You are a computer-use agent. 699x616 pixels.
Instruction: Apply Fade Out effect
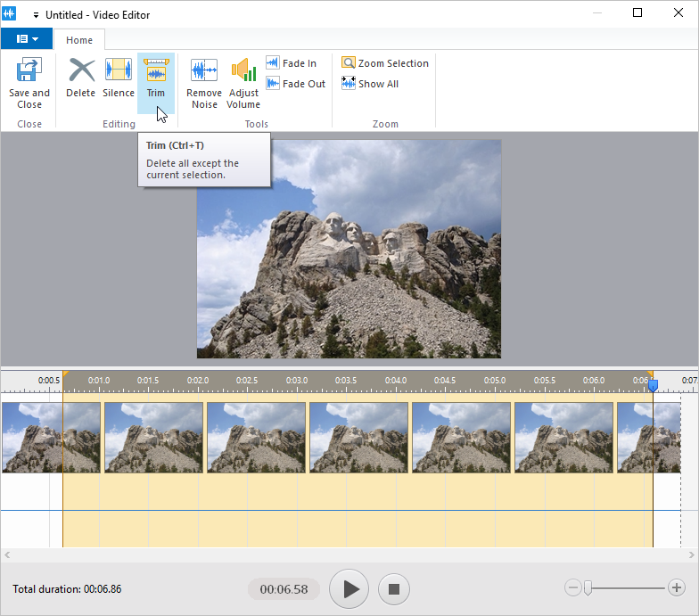[295, 84]
